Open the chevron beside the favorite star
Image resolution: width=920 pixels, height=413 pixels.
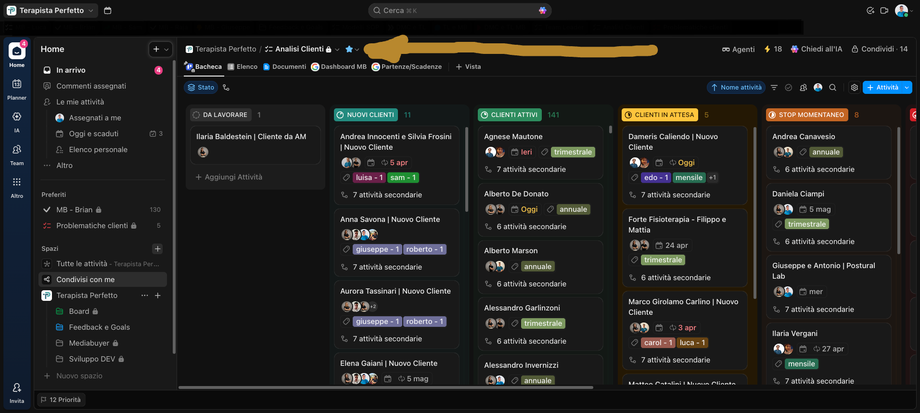click(x=357, y=49)
